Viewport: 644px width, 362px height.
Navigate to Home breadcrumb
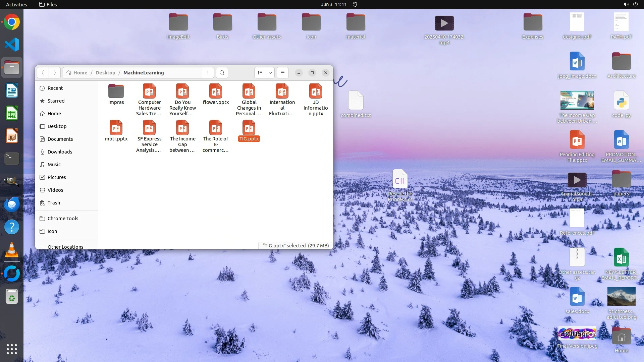click(x=80, y=73)
